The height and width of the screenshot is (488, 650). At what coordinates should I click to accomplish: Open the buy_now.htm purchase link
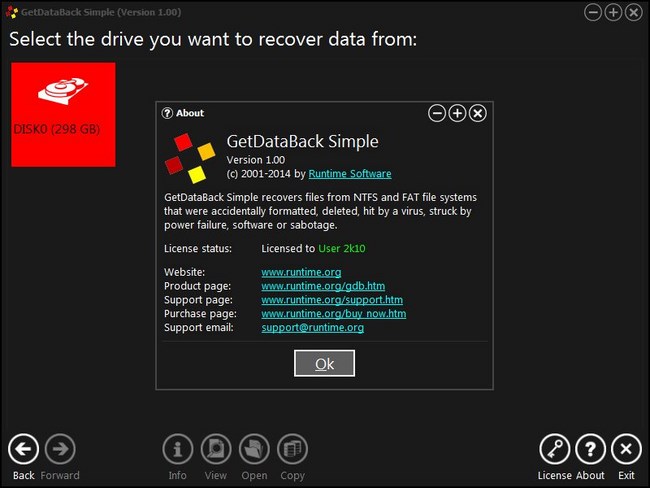coord(334,314)
